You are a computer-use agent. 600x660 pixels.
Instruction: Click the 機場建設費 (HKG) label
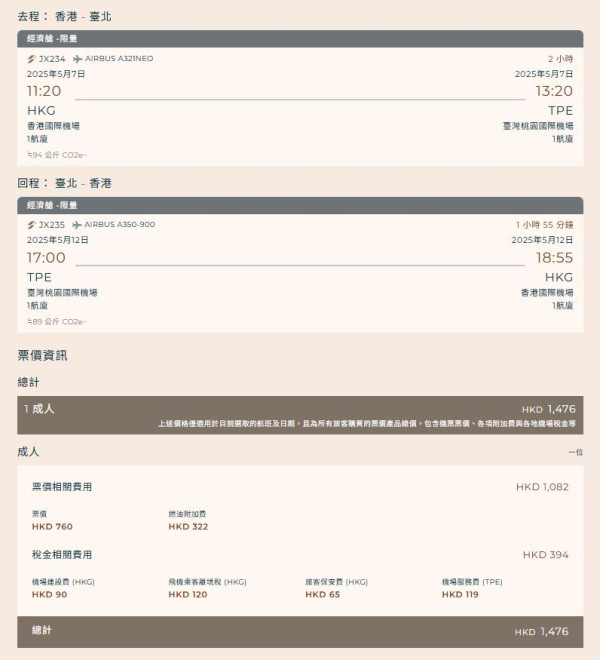[x=63, y=582]
